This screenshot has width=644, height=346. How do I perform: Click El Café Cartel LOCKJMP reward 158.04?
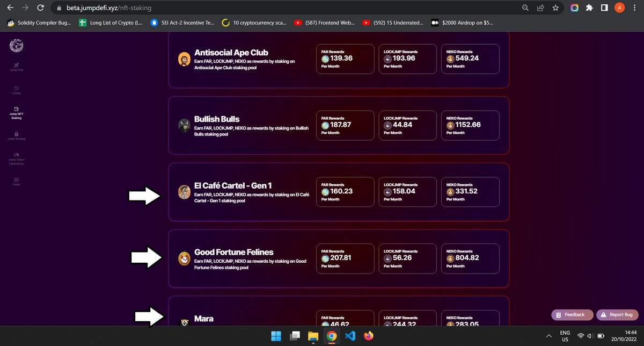point(408,192)
